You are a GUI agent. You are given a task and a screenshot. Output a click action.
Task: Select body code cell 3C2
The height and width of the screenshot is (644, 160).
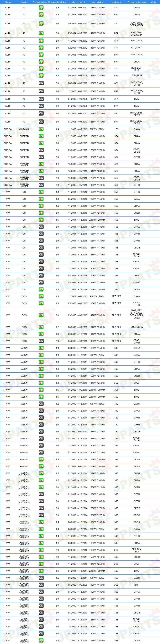[x=116, y=383]
